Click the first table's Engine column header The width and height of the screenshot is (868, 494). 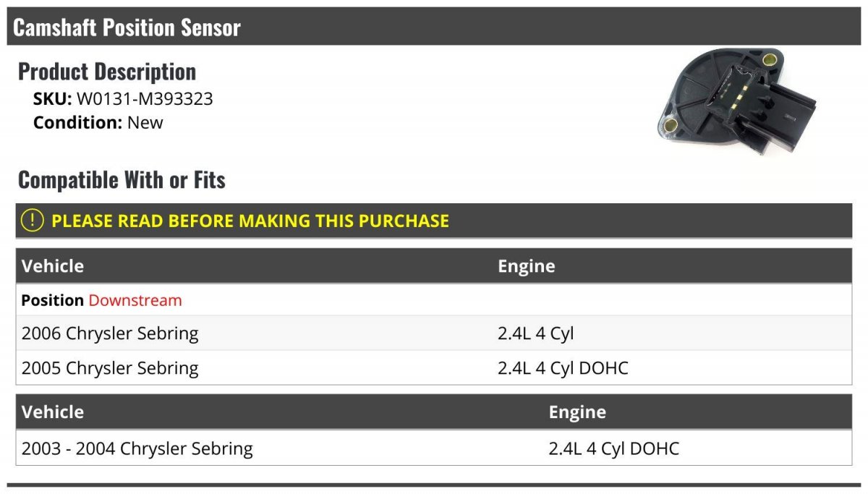click(x=527, y=266)
